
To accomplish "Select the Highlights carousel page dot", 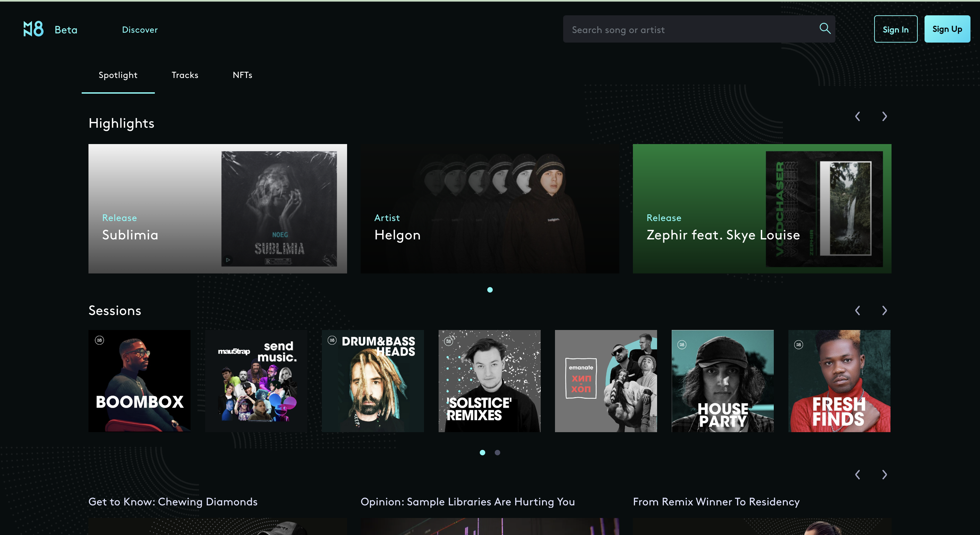I will point(490,290).
